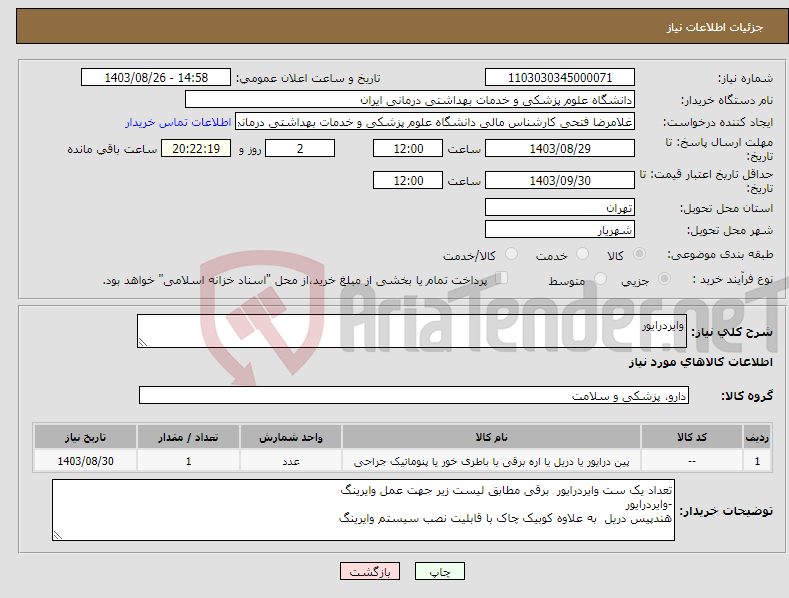Image resolution: width=789 pixels, height=598 pixels.
Task: Click the شرح کلی نیاز textarea
Action: [x=412, y=331]
